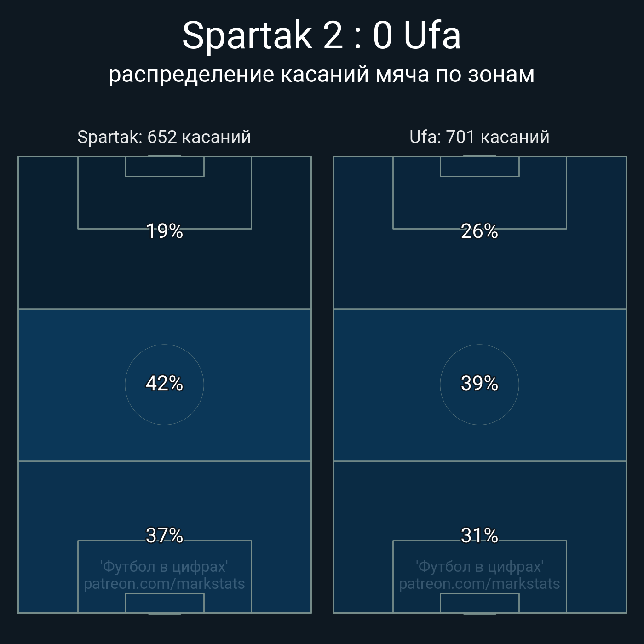Click the bottom goal area on Ufa pitch
The height and width of the screenshot is (644, 644).
click(x=479, y=603)
